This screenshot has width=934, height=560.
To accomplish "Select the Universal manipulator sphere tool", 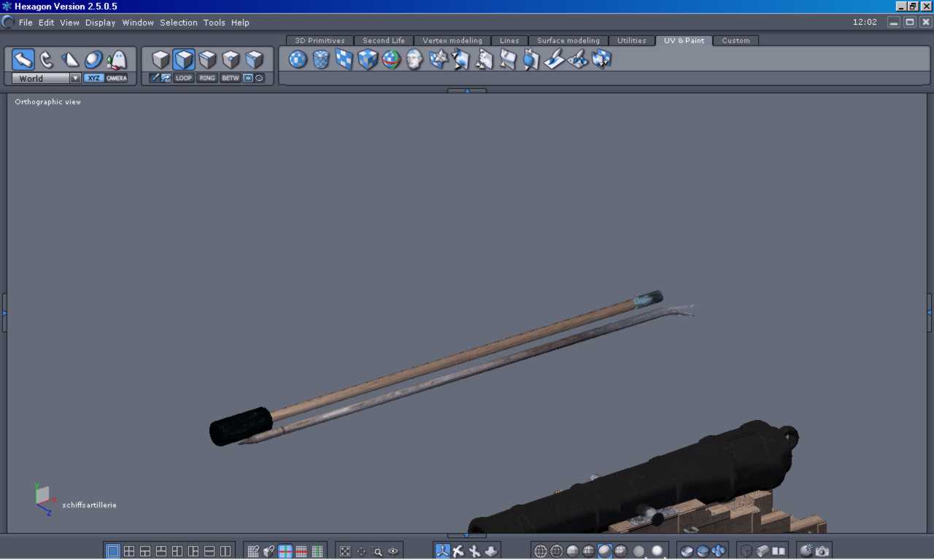I will [93, 60].
